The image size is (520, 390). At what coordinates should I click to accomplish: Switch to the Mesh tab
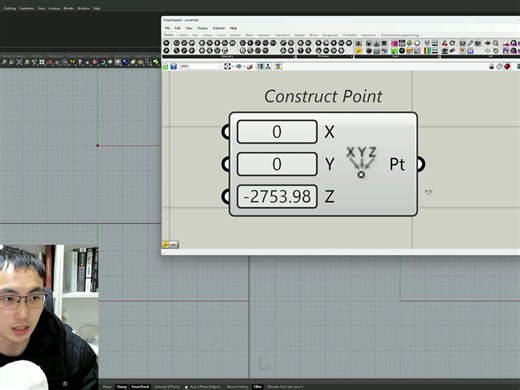click(x=249, y=35)
